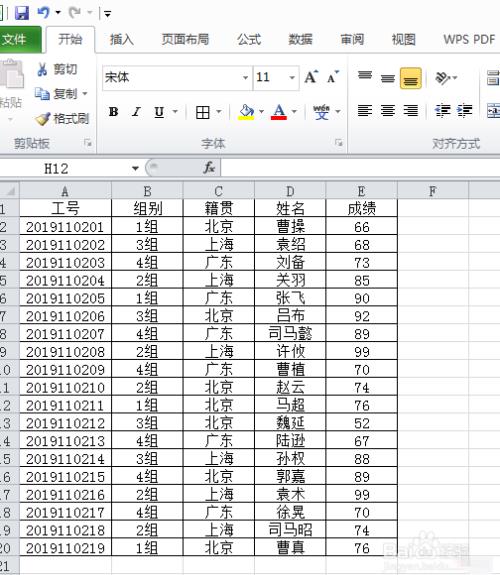500x575 pixels.
Task: Increase the indent
Action: 465,110
